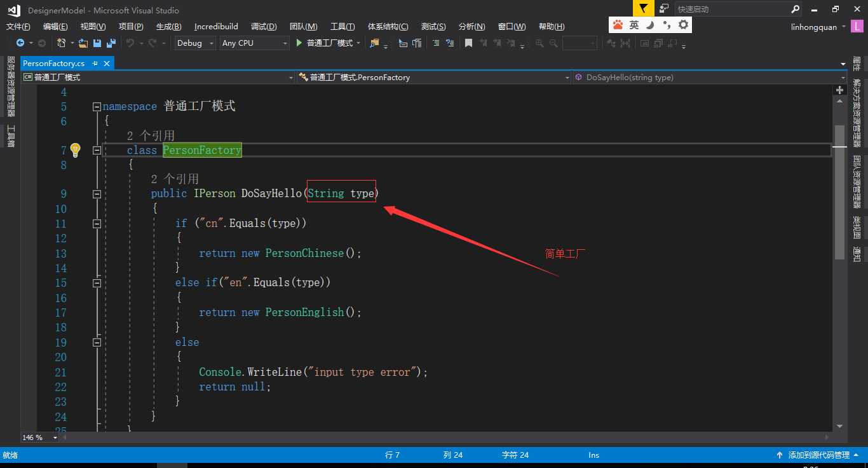Toggle punctuation mode in input toolbar
868x468 pixels.
point(666,25)
